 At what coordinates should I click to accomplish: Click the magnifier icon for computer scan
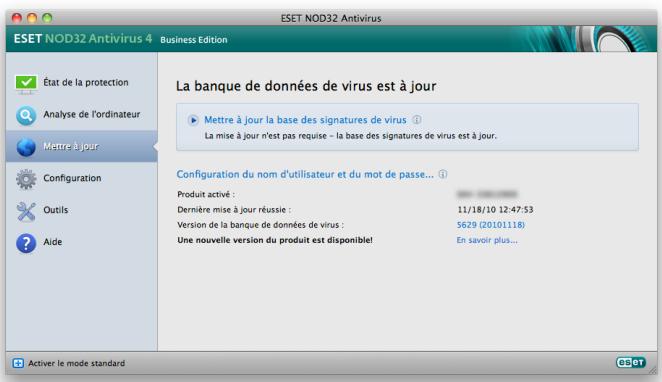pos(26,115)
